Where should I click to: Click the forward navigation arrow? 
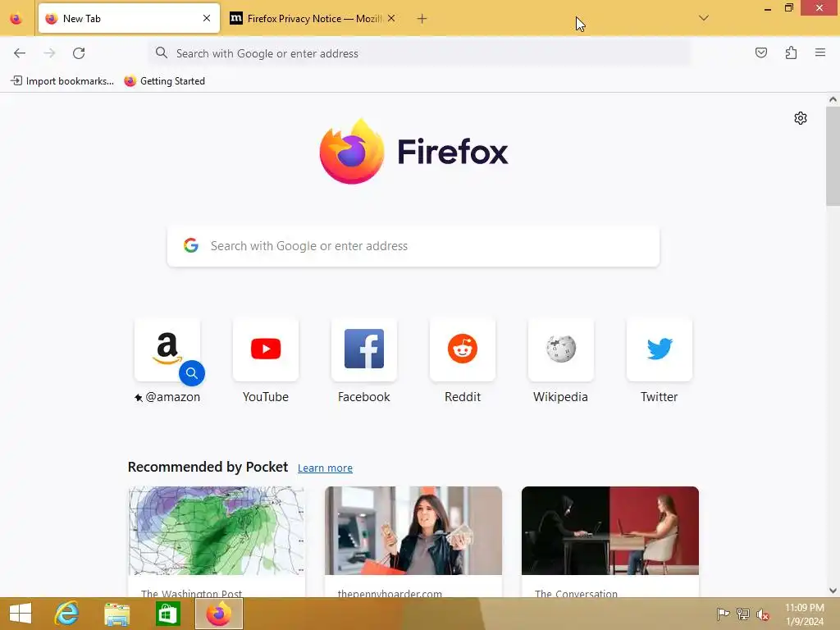point(49,53)
